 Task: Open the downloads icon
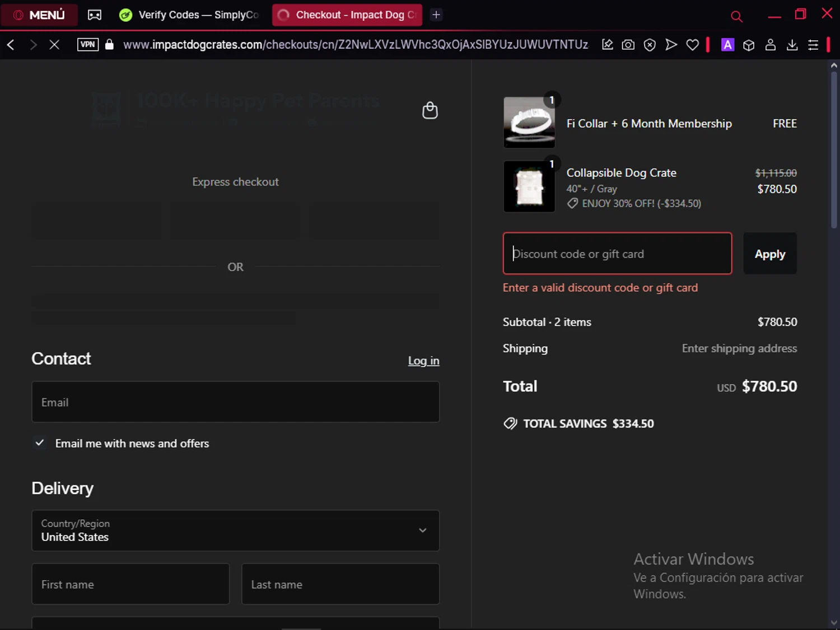coord(792,45)
